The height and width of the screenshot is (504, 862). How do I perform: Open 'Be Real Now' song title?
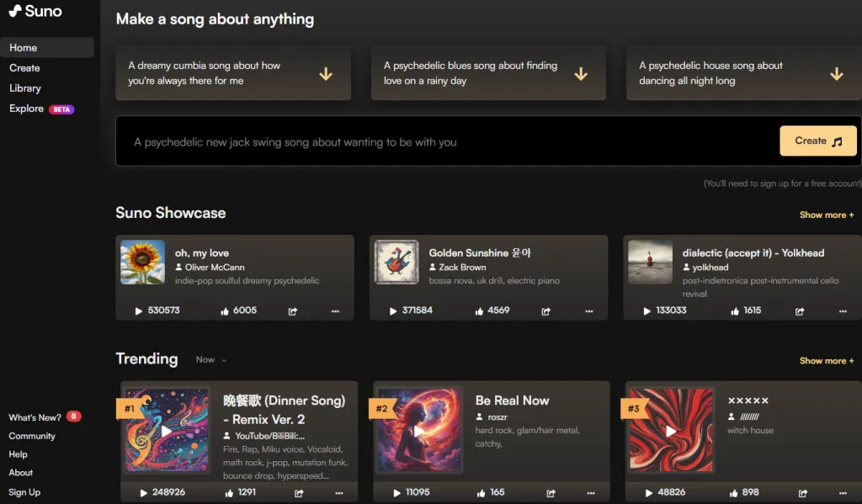pos(513,401)
